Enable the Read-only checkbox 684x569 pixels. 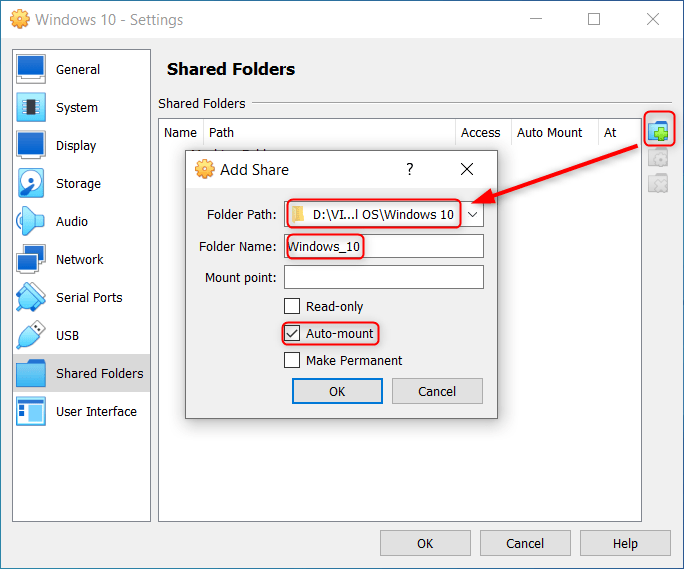point(292,306)
